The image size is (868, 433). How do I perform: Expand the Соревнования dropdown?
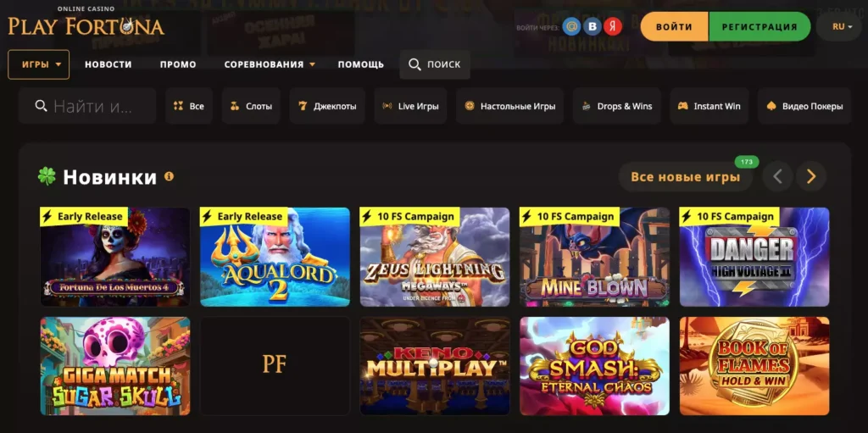pyautogui.click(x=270, y=64)
